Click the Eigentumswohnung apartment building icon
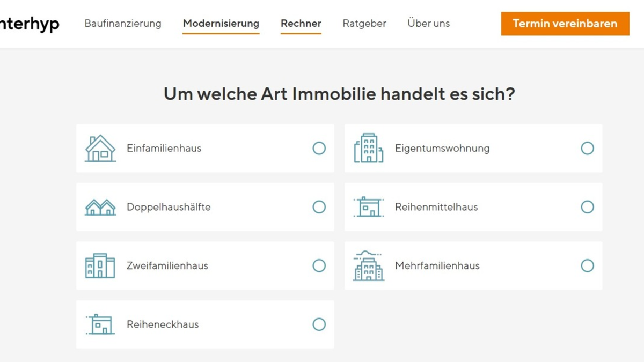 369,149
